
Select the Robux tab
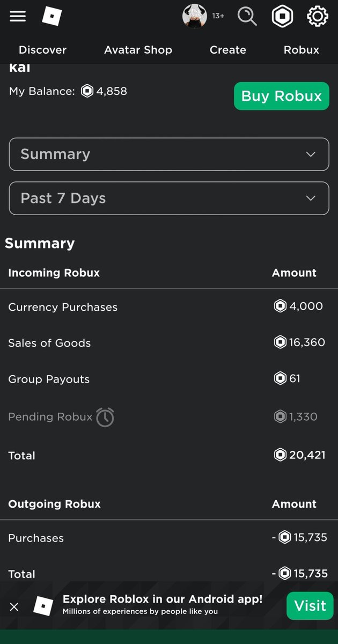(301, 50)
